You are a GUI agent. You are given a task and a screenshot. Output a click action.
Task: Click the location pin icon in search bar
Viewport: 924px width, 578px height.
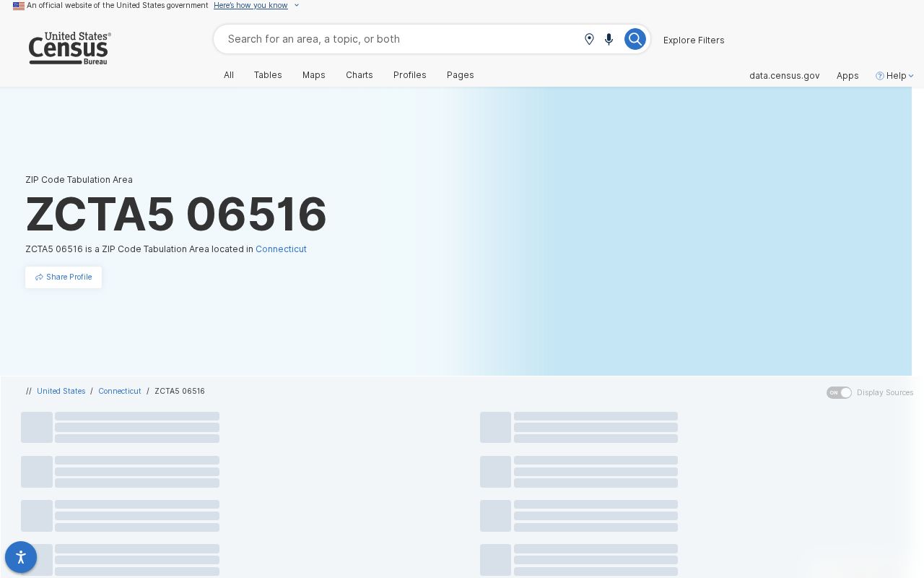pyautogui.click(x=589, y=39)
